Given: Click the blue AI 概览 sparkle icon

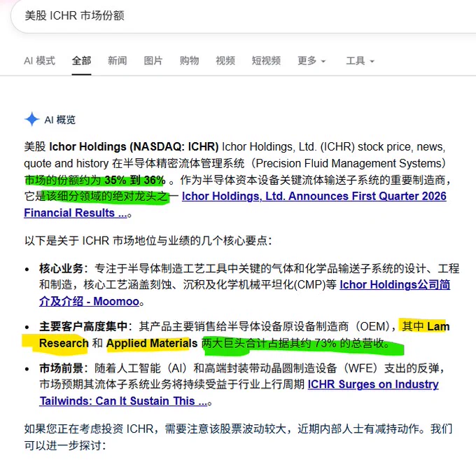Looking at the screenshot, I should pyautogui.click(x=32, y=119).
